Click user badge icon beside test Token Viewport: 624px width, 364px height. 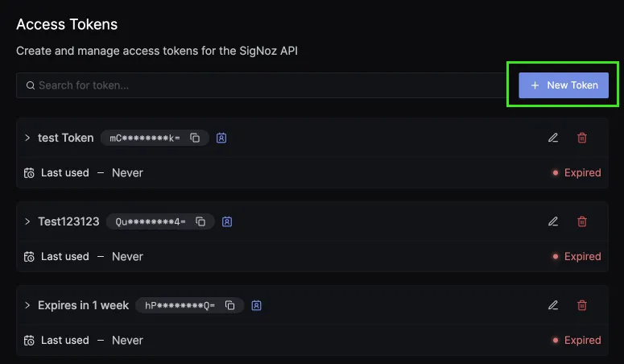pos(221,138)
